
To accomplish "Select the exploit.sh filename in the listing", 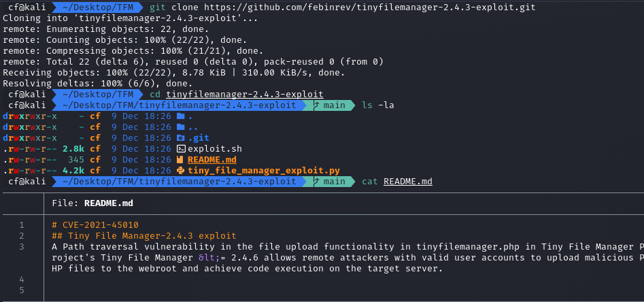I will click(214, 148).
